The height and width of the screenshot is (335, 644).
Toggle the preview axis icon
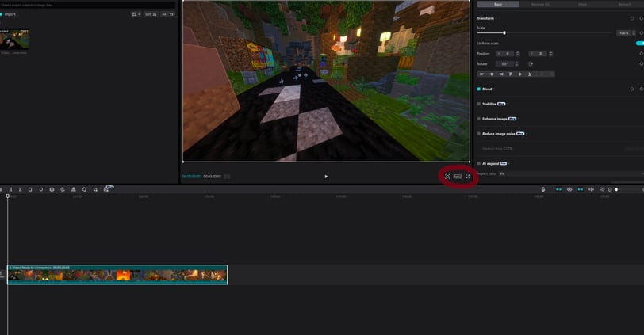point(591,189)
